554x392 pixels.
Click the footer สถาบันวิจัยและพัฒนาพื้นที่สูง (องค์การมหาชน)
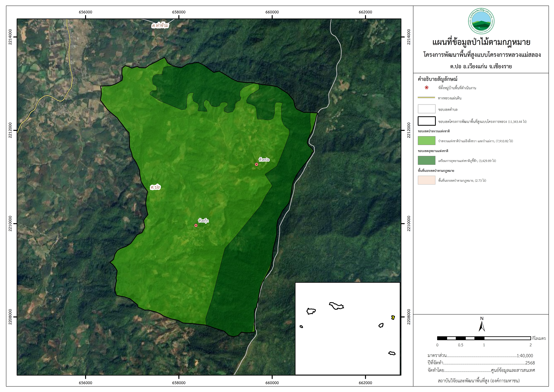click(479, 381)
